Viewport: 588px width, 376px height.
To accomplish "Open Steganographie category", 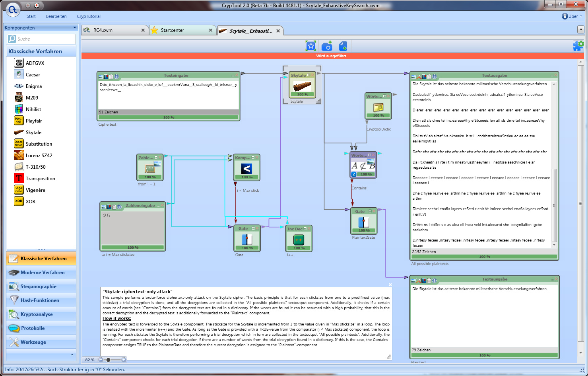I will click(41, 286).
